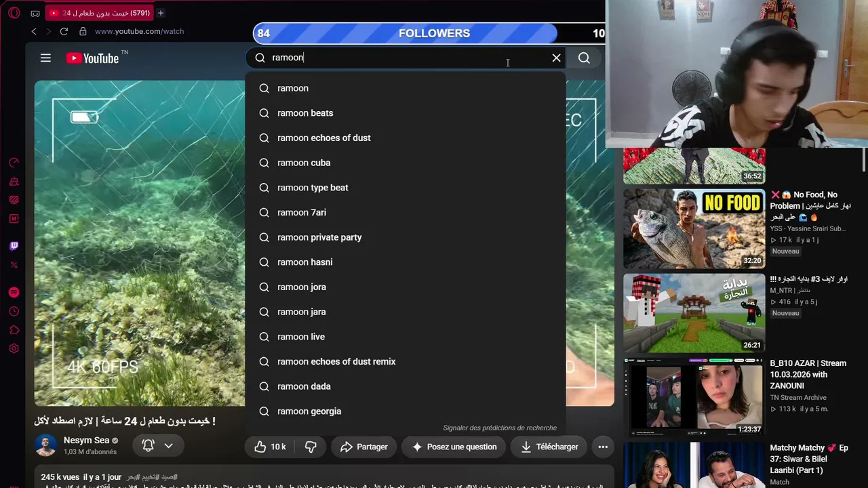
Task: Reload the current YouTube page
Action: pos(64,31)
